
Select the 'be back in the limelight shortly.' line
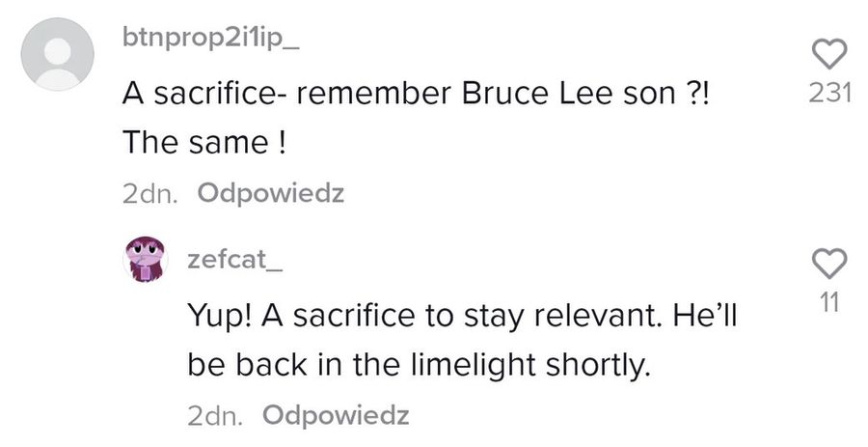pyautogui.click(x=418, y=366)
